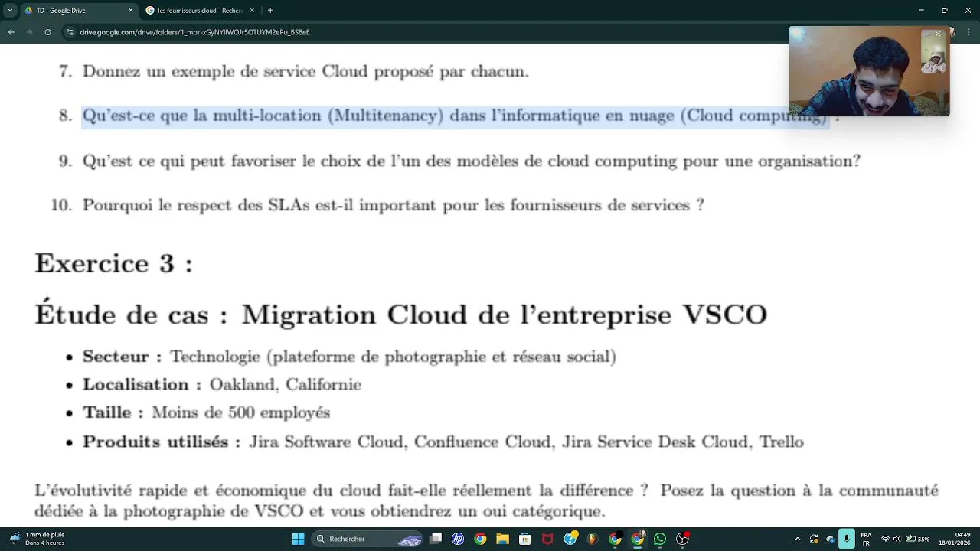
Task: Click the sync tray icon beside hidden-icons arrow
Action: tap(814, 539)
